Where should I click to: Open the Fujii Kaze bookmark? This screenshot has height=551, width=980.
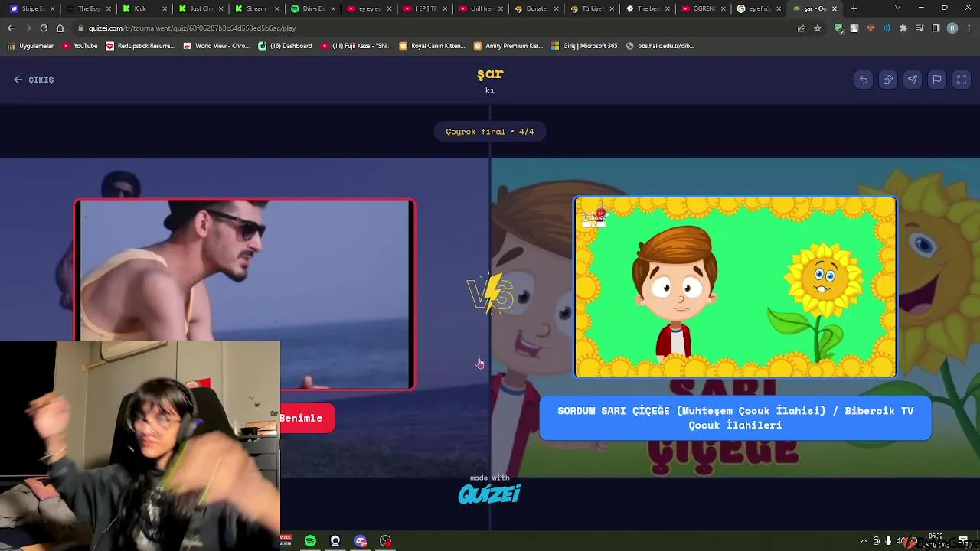point(356,46)
